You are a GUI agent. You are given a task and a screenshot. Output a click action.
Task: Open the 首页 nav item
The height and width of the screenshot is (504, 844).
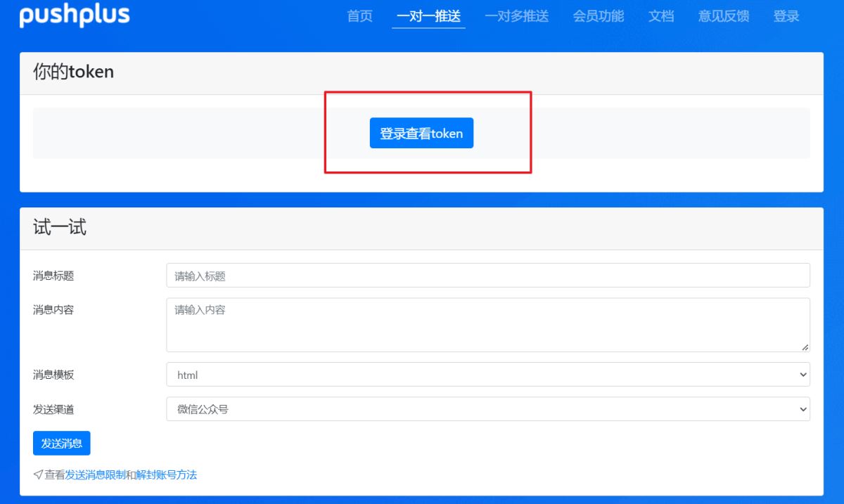point(360,16)
